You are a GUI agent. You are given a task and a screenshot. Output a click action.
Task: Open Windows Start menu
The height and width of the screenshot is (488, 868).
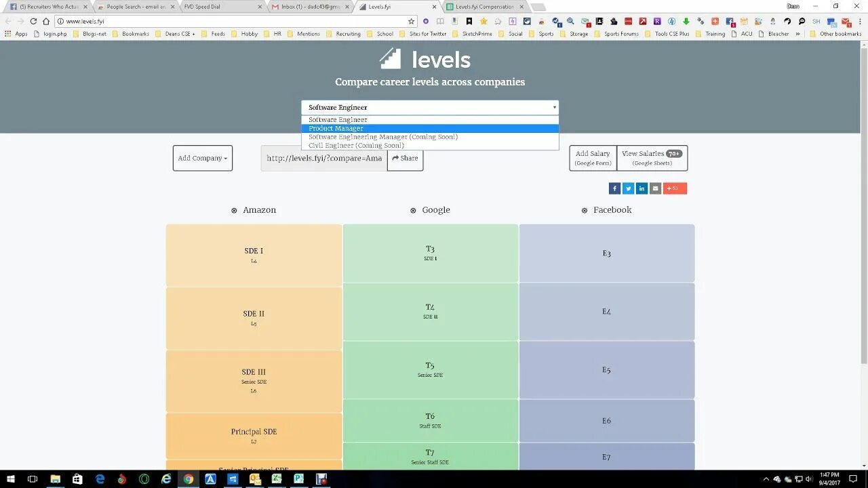(11, 479)
